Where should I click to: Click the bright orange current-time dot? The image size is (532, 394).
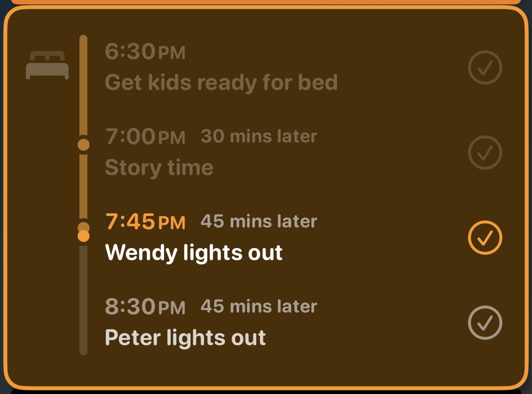[83, 236]
